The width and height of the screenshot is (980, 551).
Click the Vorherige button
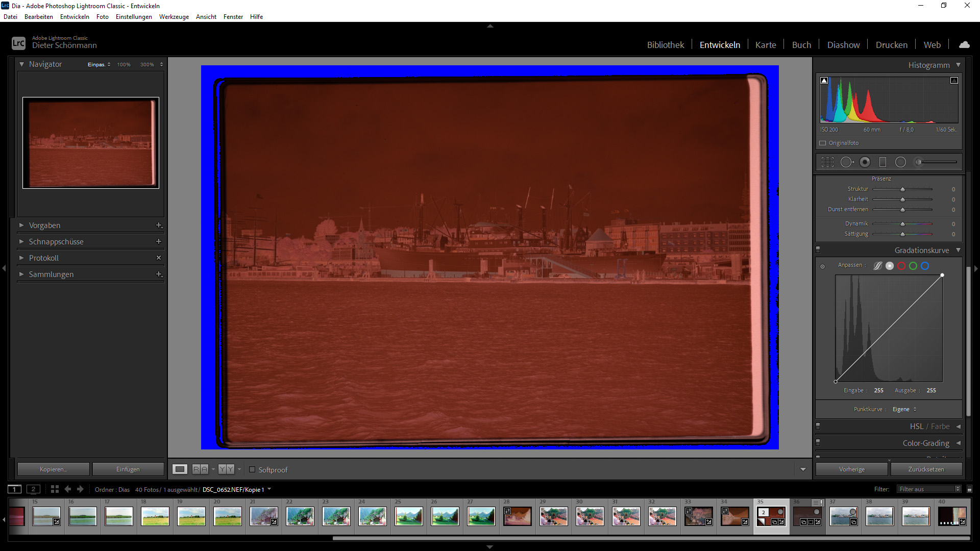point(852,469)
